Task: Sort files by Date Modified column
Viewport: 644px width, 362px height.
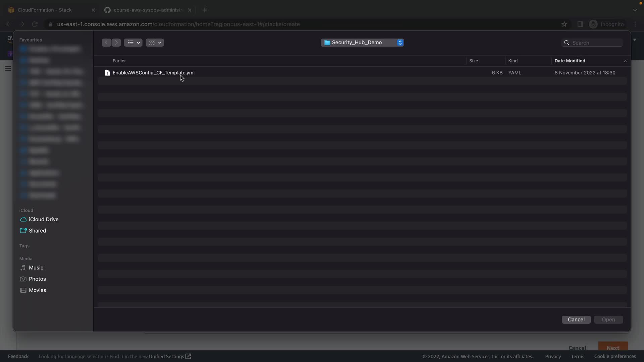Action: [x=570, y=61]
